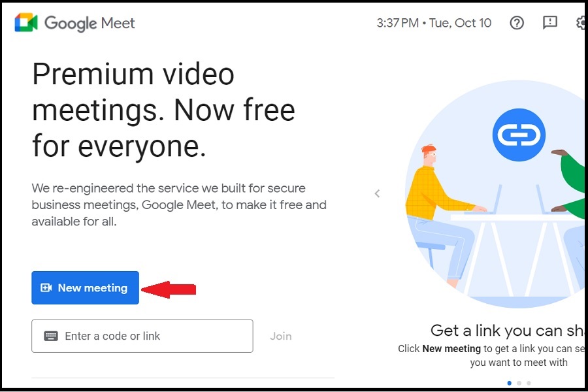
Task: Click the 'Premium video meetings' headline
Action: coord(163,110)
